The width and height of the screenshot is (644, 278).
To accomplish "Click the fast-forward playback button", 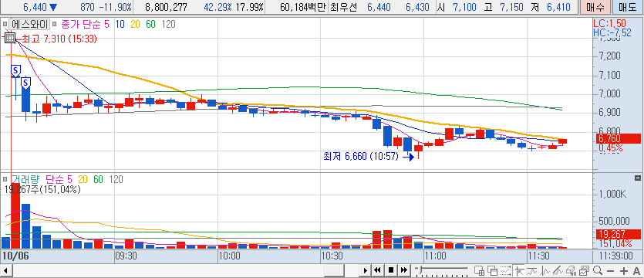I will 404,270.
